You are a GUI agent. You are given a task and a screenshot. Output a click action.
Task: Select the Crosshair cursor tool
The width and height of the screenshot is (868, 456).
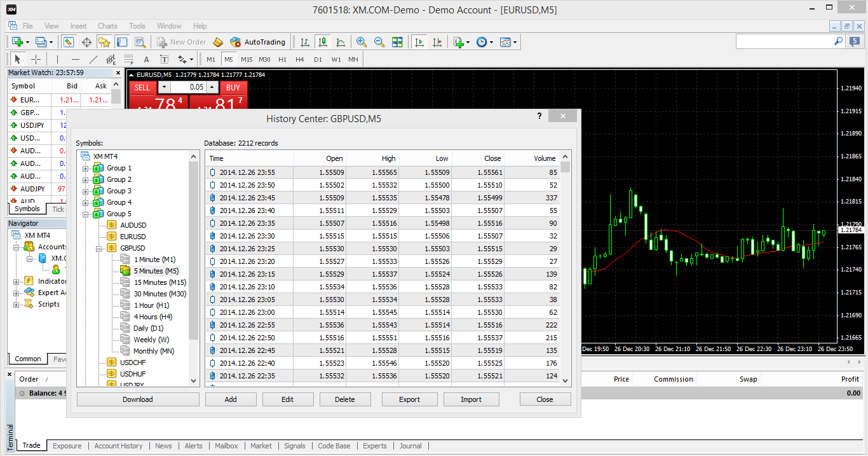(36, 59)
